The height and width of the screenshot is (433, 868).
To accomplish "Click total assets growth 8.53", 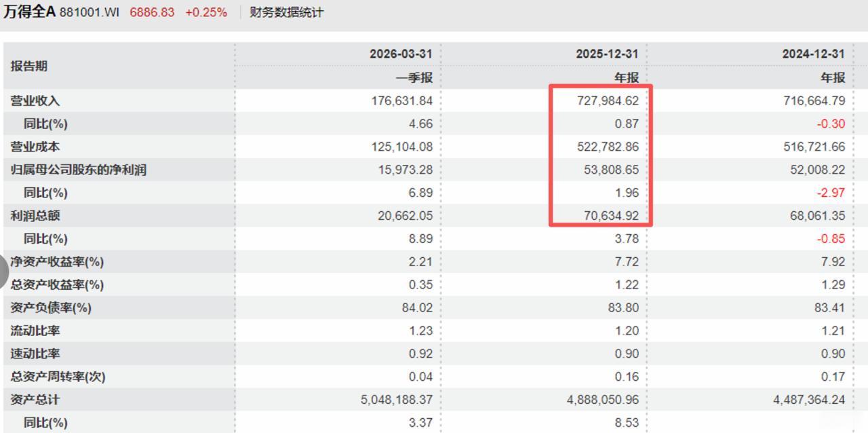I will pyautogui.click(x=627, y=423).
